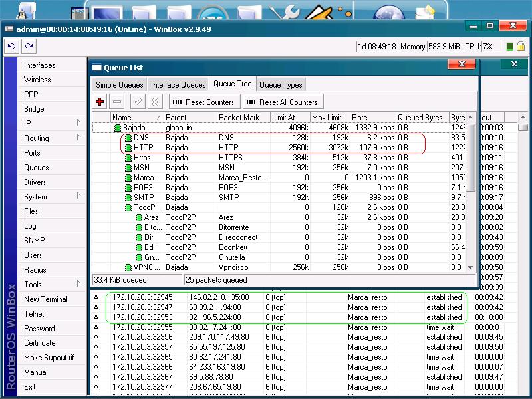Remove queue with the minus button

117,102
